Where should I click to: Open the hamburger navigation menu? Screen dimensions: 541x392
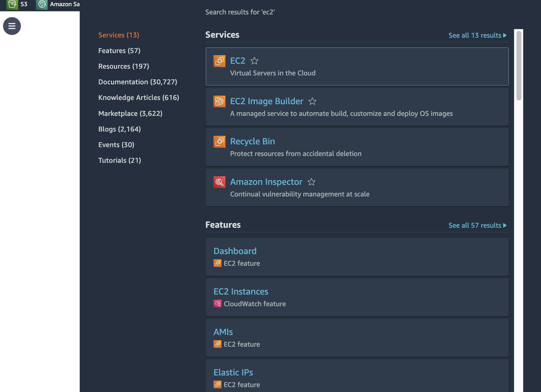(x=12, y=26)
